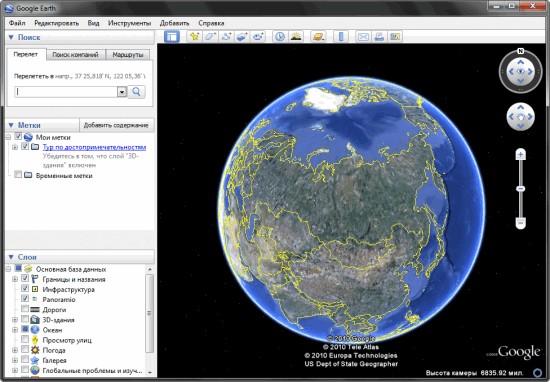This screenshot has height=382, width=550.
Task: Enable the Временные метки checkbox
Action: [x=18, y=174]
